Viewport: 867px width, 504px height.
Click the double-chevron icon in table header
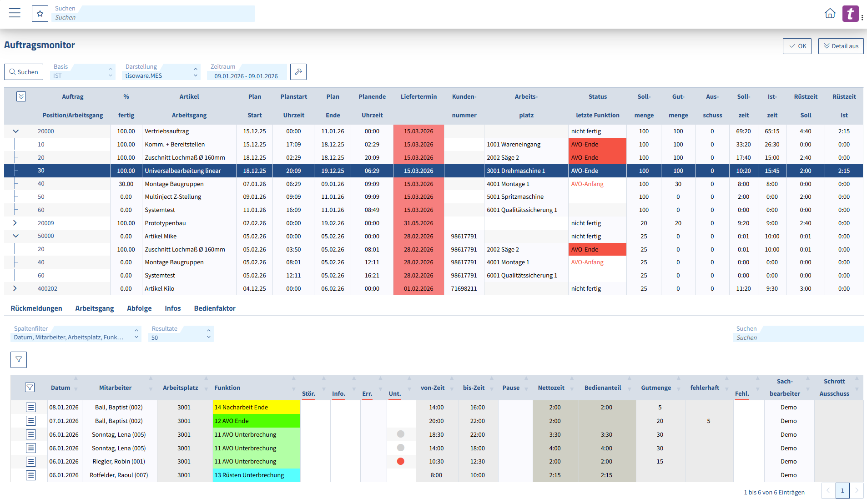(x=20, y=96)
